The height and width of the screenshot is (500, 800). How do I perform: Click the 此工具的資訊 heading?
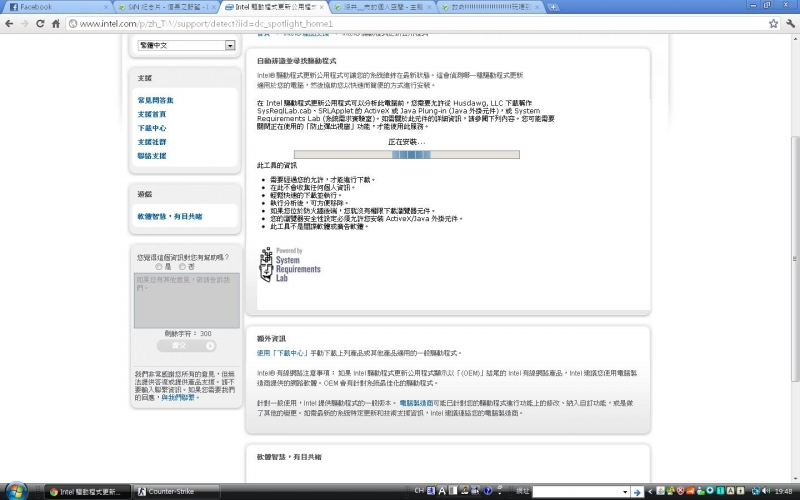(x=277, y=166)
